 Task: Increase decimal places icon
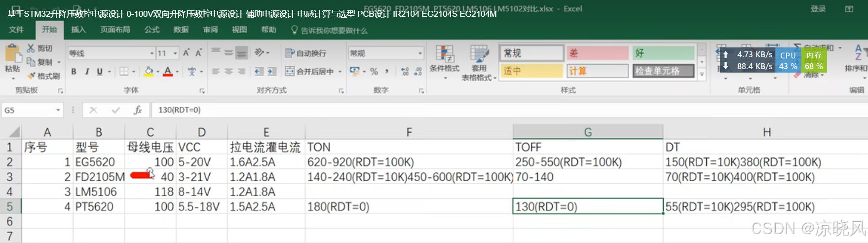(x=405, y=72)
